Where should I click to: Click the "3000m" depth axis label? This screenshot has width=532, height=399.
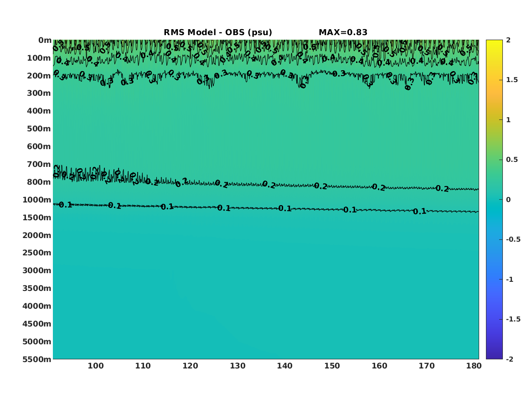37,270
